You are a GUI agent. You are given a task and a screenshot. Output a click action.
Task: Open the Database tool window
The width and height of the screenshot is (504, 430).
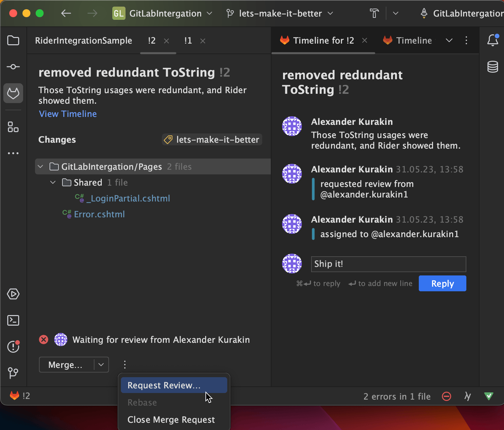pos(492,67)
